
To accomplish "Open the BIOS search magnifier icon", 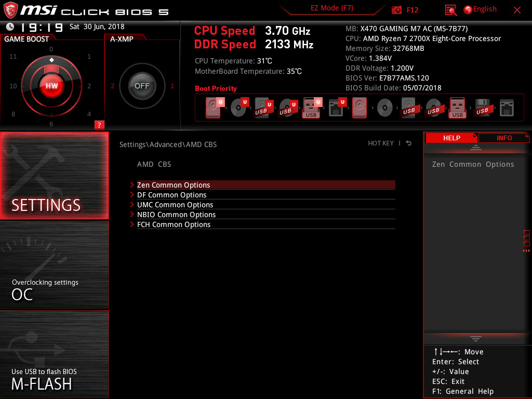I will point(450,10).
